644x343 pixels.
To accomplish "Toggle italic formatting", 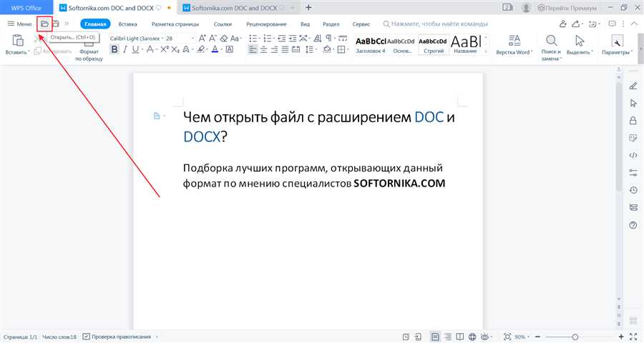I will tap(125, 49).
